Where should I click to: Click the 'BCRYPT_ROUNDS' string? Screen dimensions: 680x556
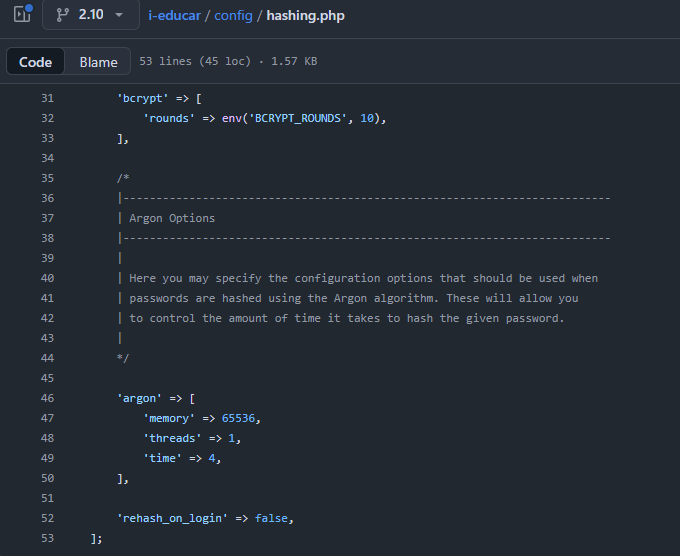(x=298, y=118)
